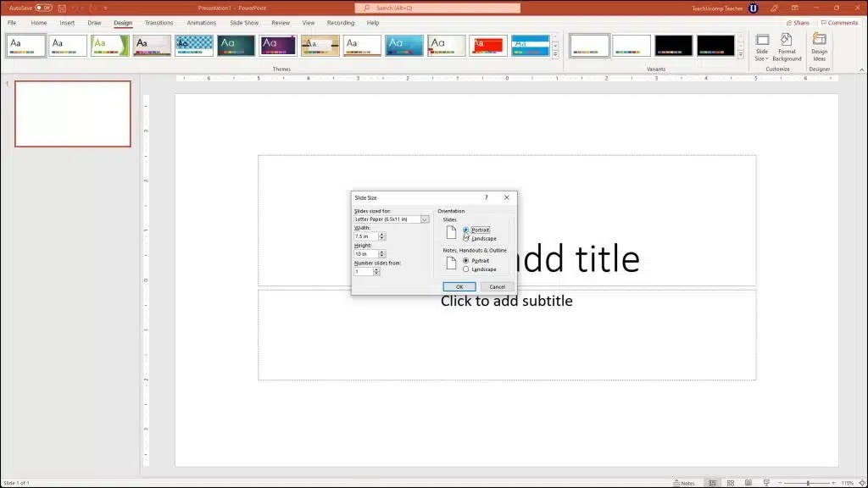This screenshot has height=488, width=868.
Task: Confirm slide size with OK
Action: (459, 286)
